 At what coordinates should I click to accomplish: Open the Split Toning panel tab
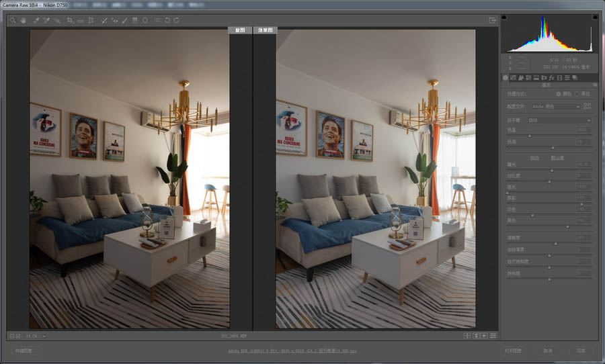click(536, 78)
